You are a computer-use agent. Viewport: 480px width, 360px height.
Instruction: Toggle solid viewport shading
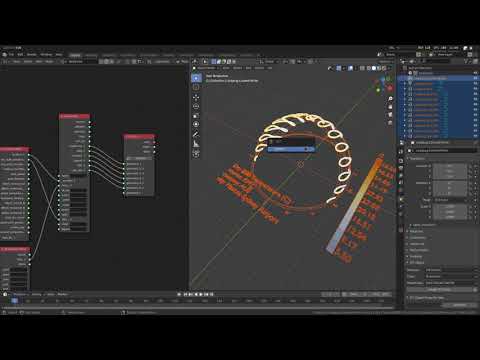(x=374, y=68)
